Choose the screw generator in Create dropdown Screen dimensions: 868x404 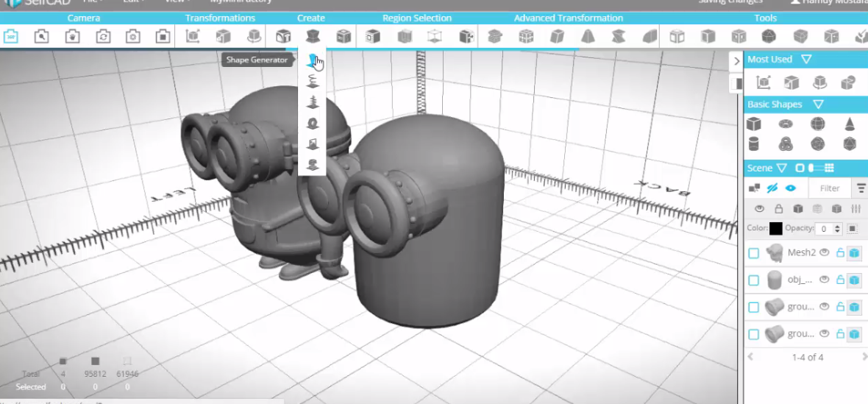313,102
